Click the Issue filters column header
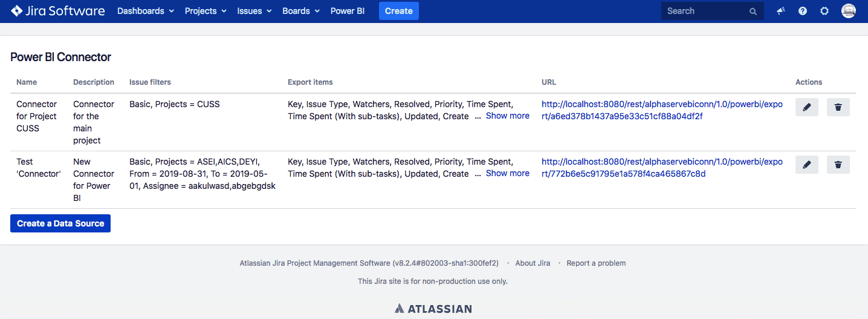The height and width of the screenshot is (319, 868). 150,82
